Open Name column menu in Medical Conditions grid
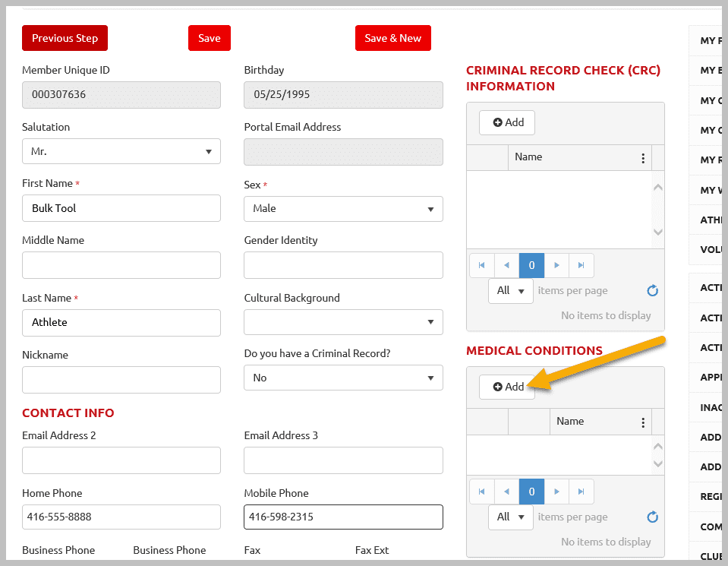 point(643,422)
